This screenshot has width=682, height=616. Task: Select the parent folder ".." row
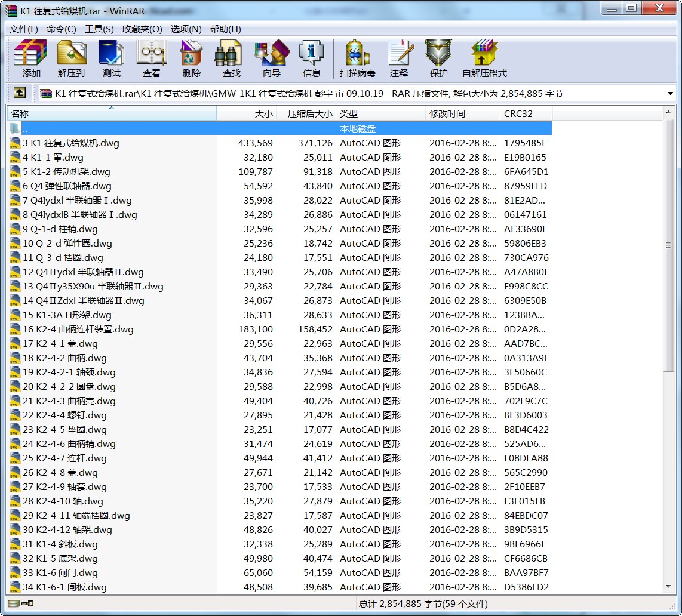coord(279,128)
